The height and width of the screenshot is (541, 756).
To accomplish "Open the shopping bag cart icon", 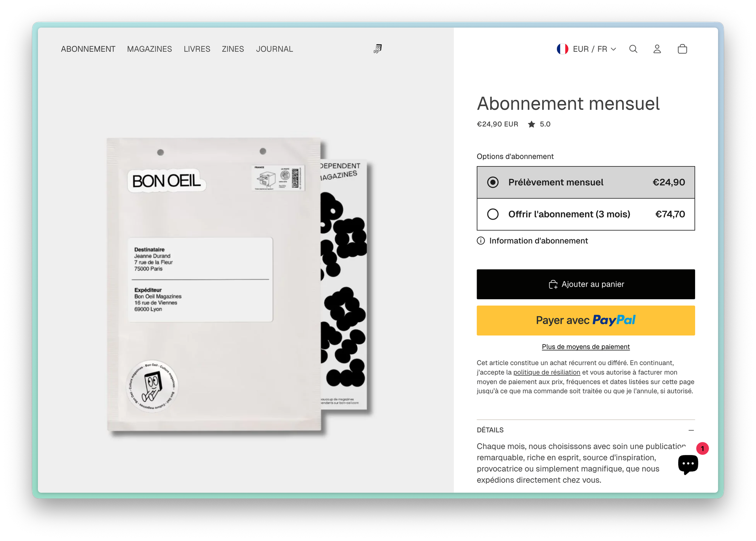I will pos(682,49).
